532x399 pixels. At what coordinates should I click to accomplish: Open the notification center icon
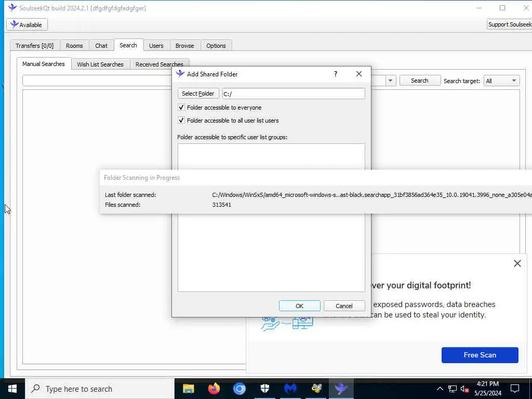coord(515,389)
